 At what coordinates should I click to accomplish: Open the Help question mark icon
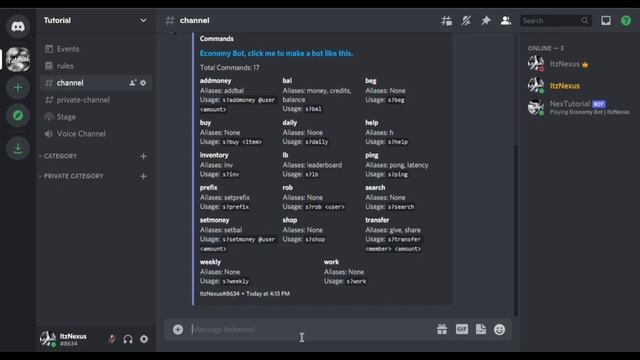626,20
